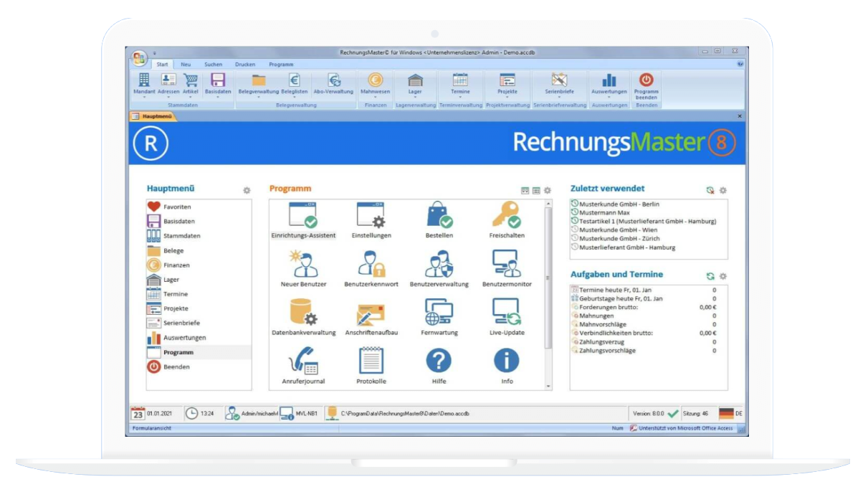The width and height of the screenshot is (868, 492).
Task: Click Forderungen brutto row
Action: coord(644,307)
